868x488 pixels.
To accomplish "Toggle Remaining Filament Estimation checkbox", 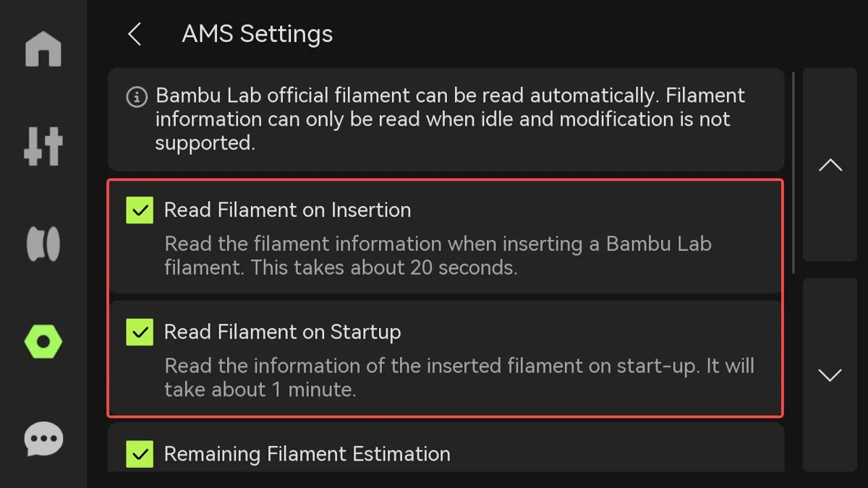I will coord(140,454).
